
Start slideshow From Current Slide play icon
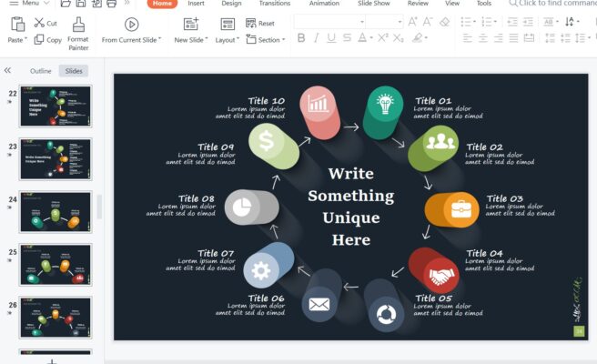tap(131, 25)
